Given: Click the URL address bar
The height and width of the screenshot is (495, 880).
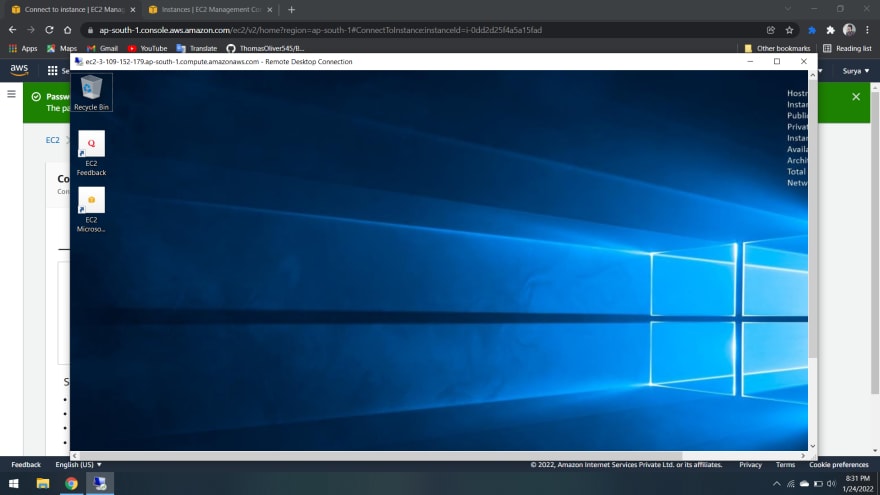Looking at the screenshot, I should [427, 30].
